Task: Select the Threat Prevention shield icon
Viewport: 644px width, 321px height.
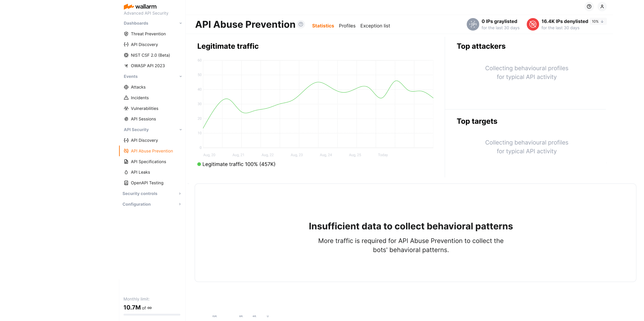Action: pyautogui.click(x=126, y=34)
